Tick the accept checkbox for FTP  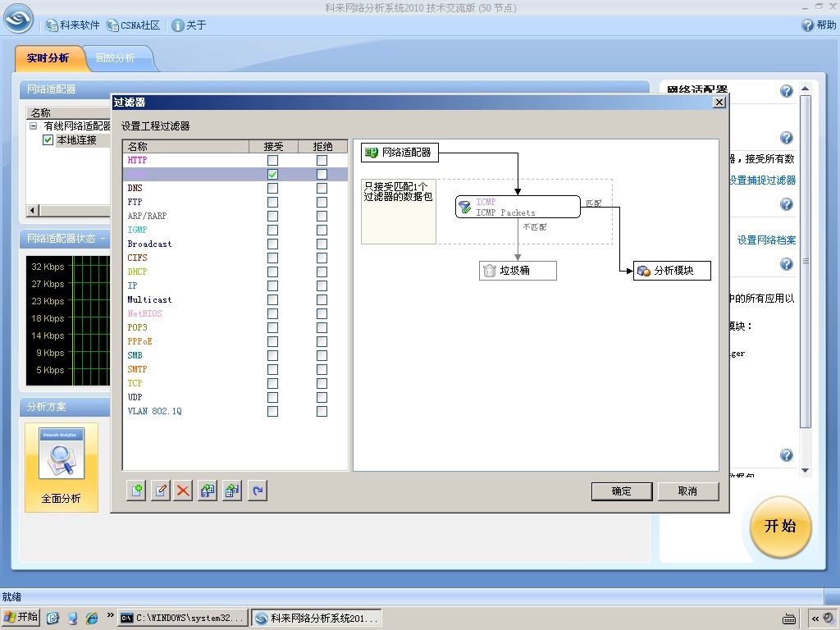click(272, 202)
